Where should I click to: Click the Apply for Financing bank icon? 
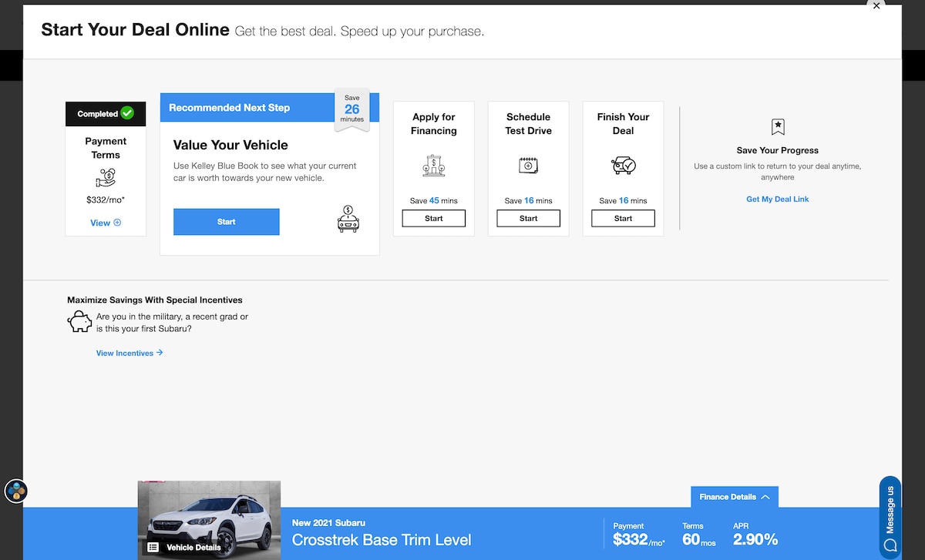[433, 166]
